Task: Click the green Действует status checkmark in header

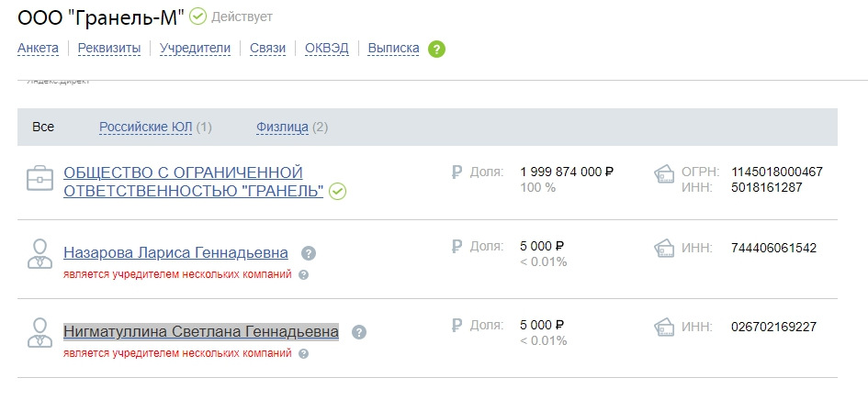Action: pos(197,17)
